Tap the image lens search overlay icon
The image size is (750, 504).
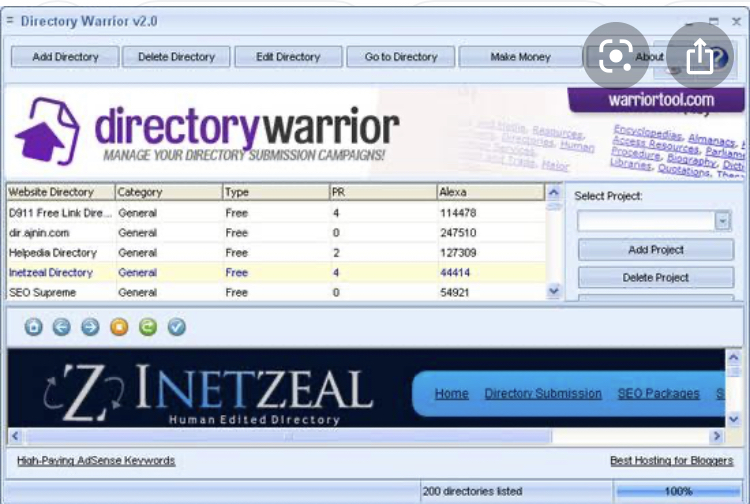click(616, 55)
